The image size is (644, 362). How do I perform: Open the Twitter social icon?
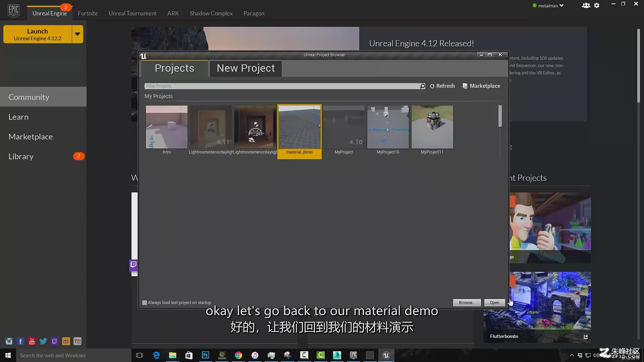(43, 341)
